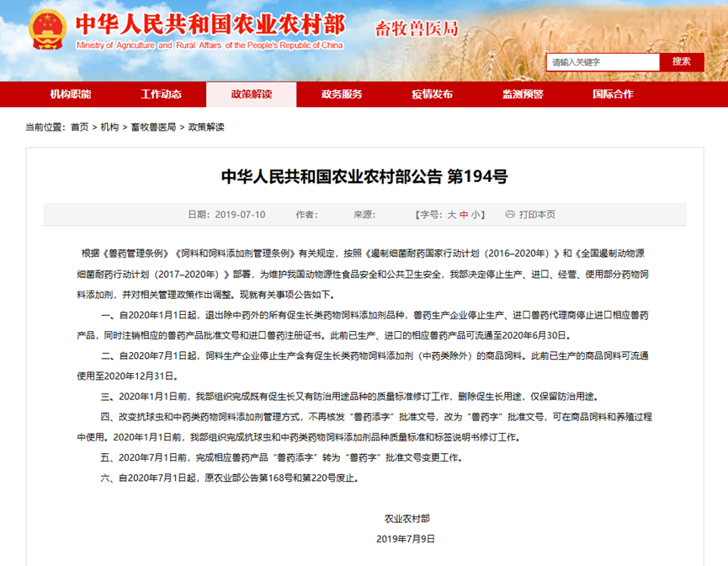Go to the 政务服务 tab
This screenshot has height=566, width=728.
342,94
